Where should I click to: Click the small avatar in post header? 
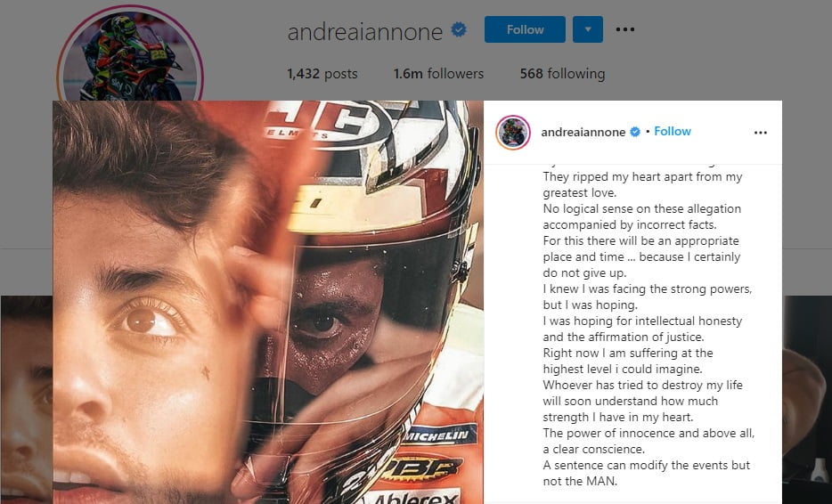pos(513,132)
